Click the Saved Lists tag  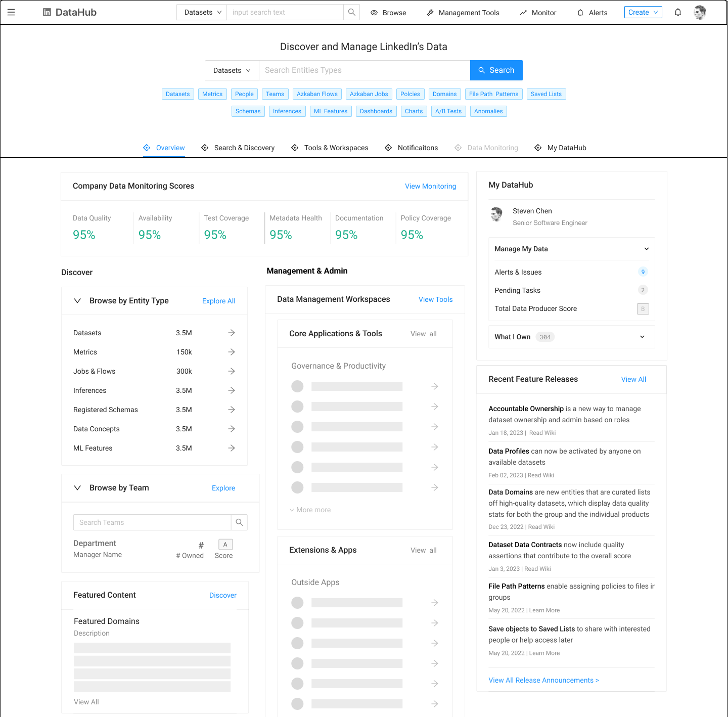pos(546,94)
